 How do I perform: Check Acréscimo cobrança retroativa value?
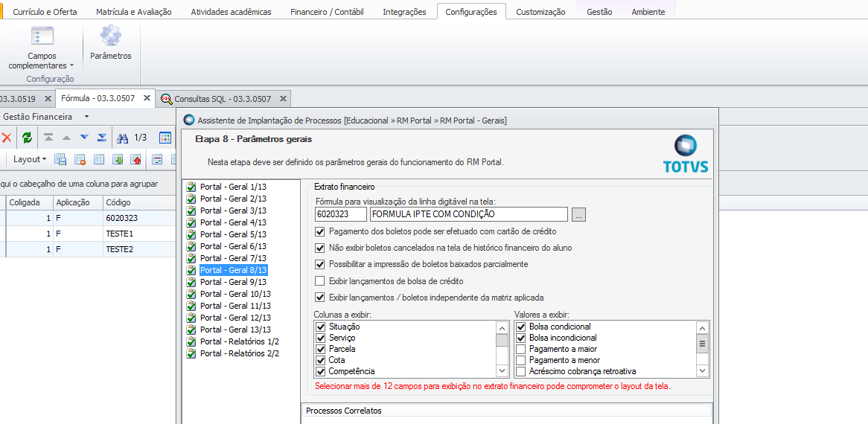click(x=520, y=371)
